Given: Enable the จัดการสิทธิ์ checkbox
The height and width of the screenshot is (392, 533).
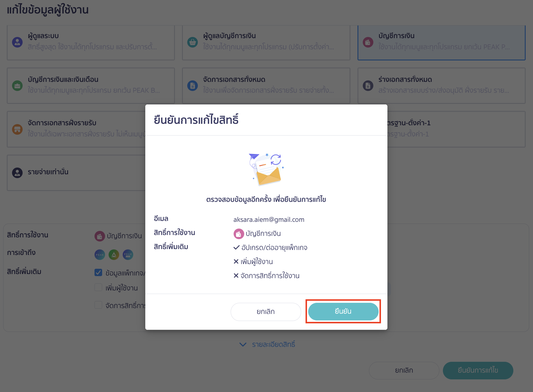Looking at the screenshot, I should (98, 305).
